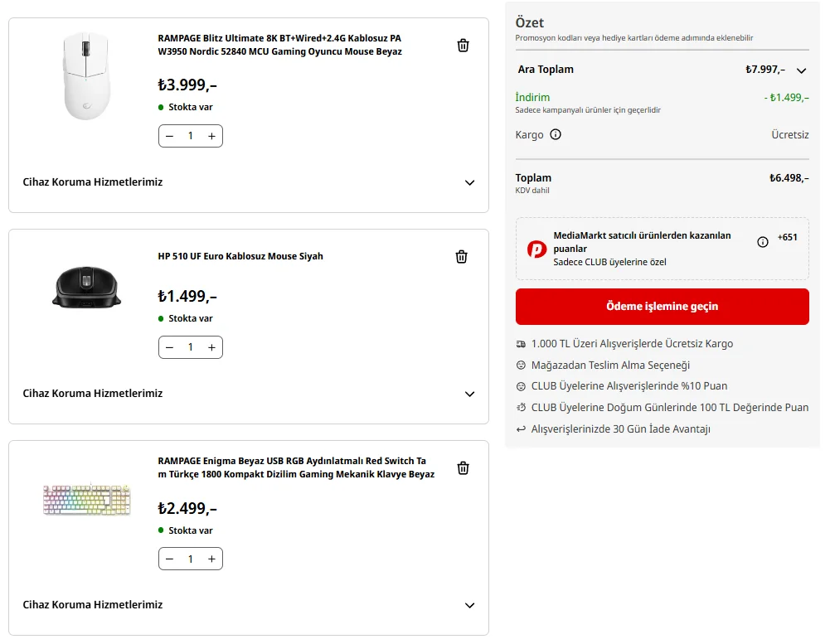Decrease HP 510 UF mouse quantity
The width and height of the screenshot is (830, 644).
click(170, 347)
